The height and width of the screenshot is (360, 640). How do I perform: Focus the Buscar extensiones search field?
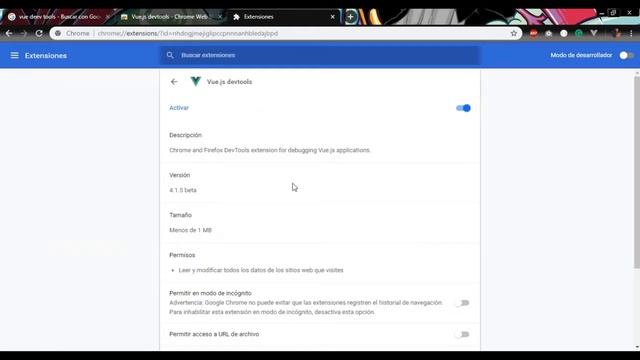tap(320, 56)
